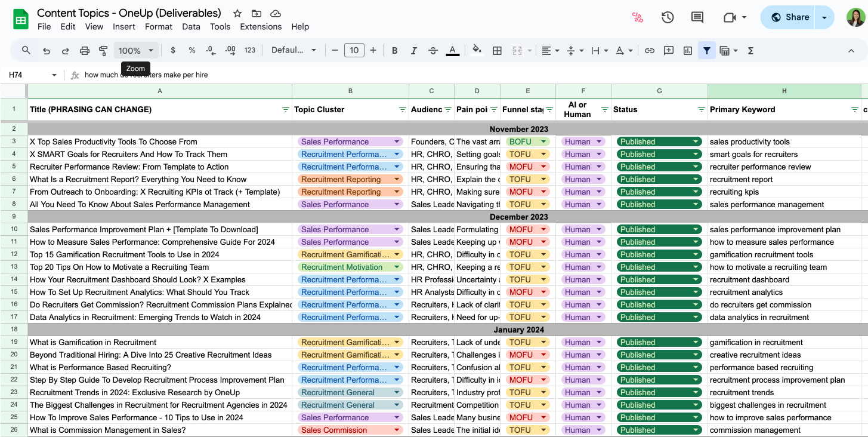
Task: Open filter menu for Topic Cluster column
Action: click(403, 110)
